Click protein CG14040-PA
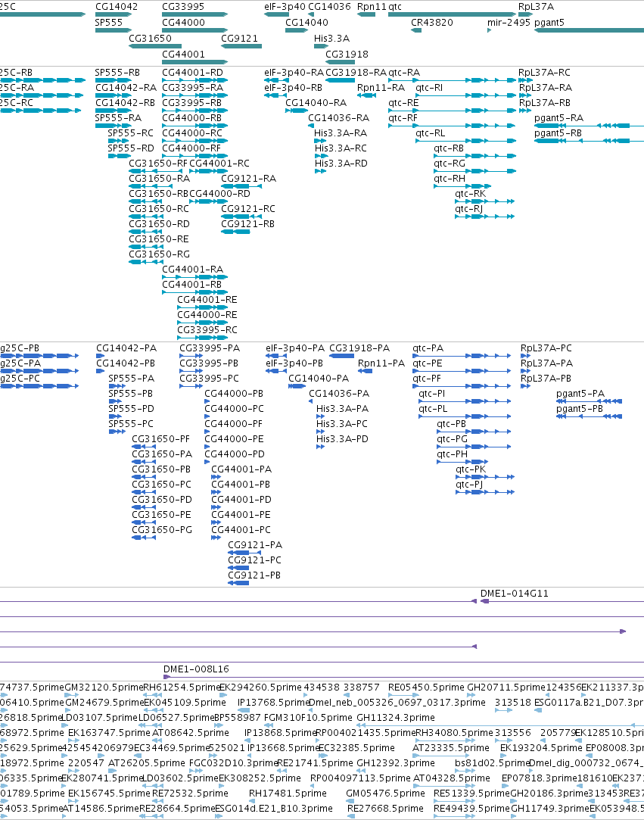The image size is (644, 820). pyautogui.click(x=319, y=379)
